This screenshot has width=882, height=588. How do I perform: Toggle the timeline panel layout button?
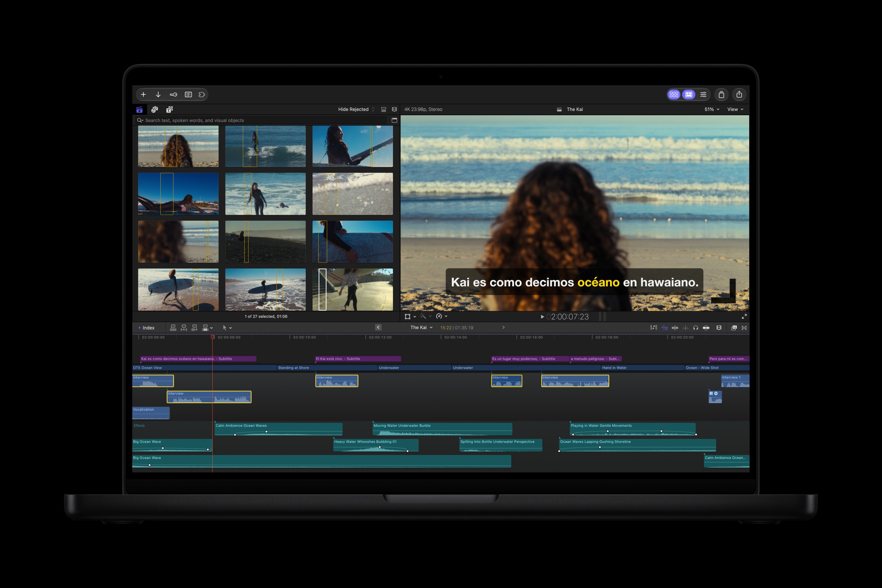click(x=688, y=94)
